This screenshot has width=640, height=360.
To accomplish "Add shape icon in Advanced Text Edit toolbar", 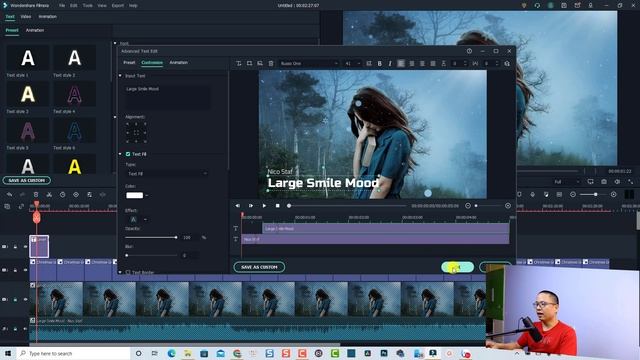I will click(x=249, y=63).
